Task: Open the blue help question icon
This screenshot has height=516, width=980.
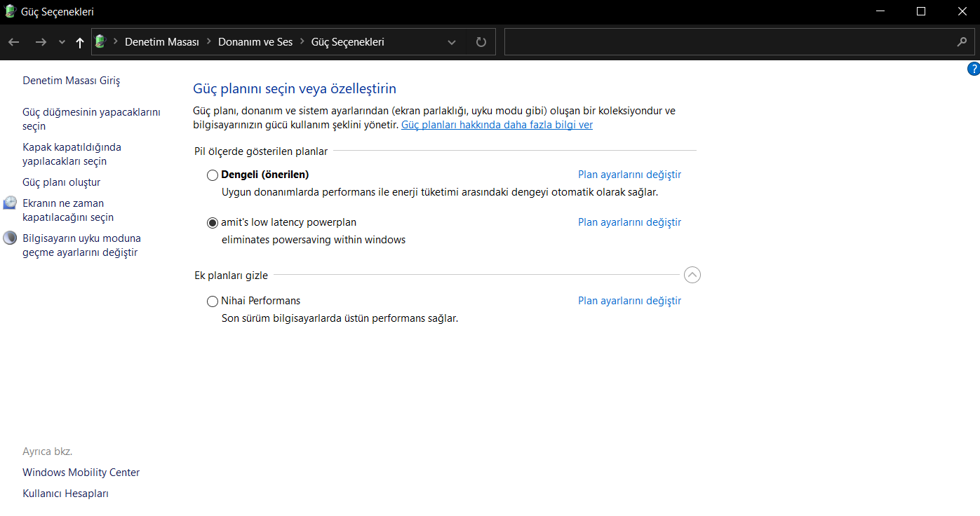Action: pos(973,69)
